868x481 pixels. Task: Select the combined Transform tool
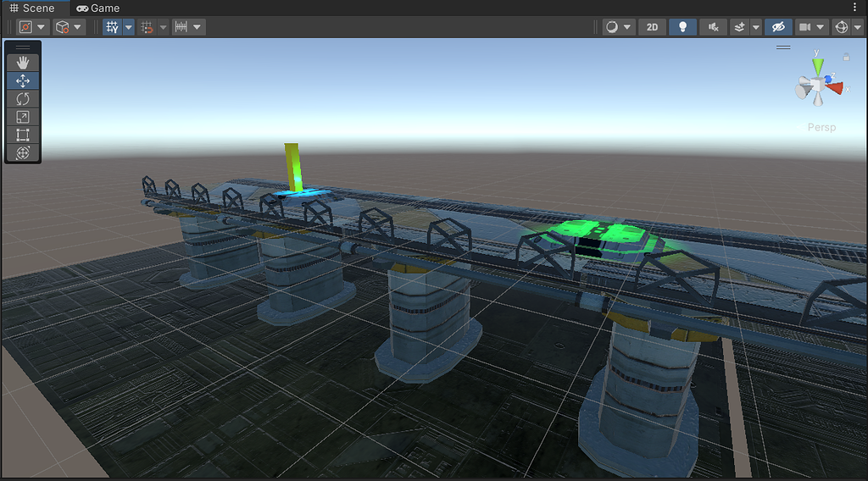coord(23,152)
